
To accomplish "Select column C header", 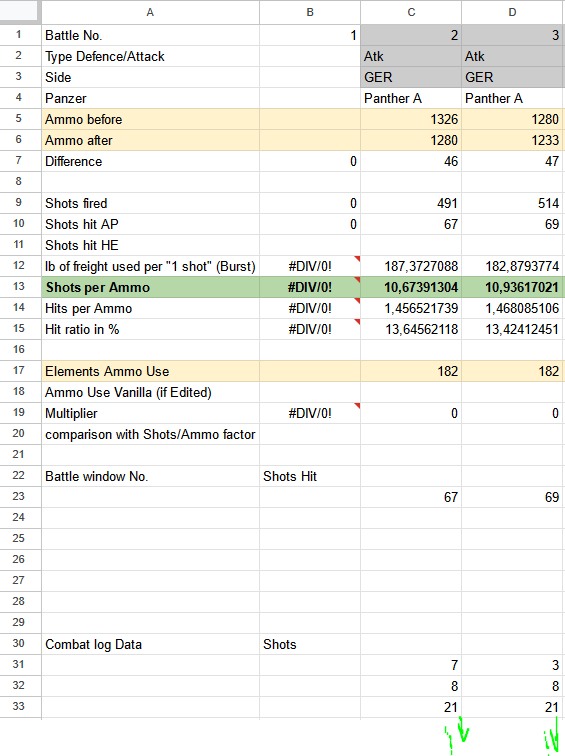I will click(411, 12).
